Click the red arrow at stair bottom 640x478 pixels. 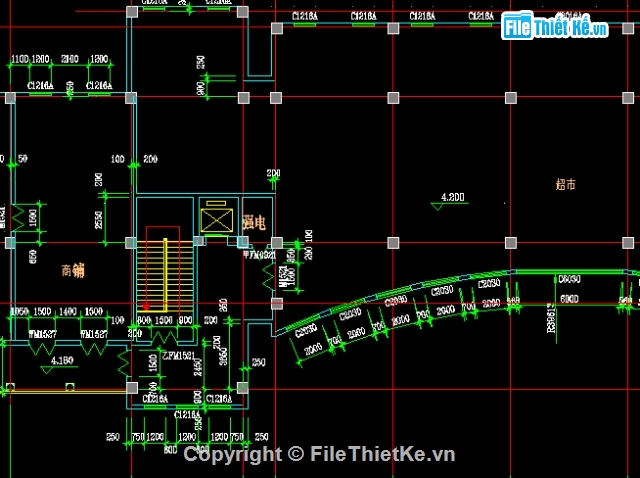146,306
